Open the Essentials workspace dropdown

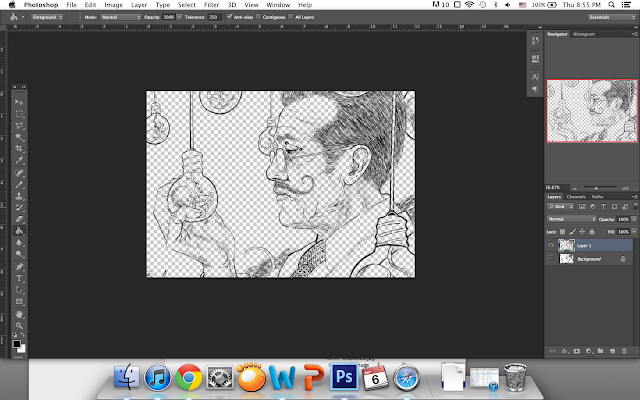612,17
